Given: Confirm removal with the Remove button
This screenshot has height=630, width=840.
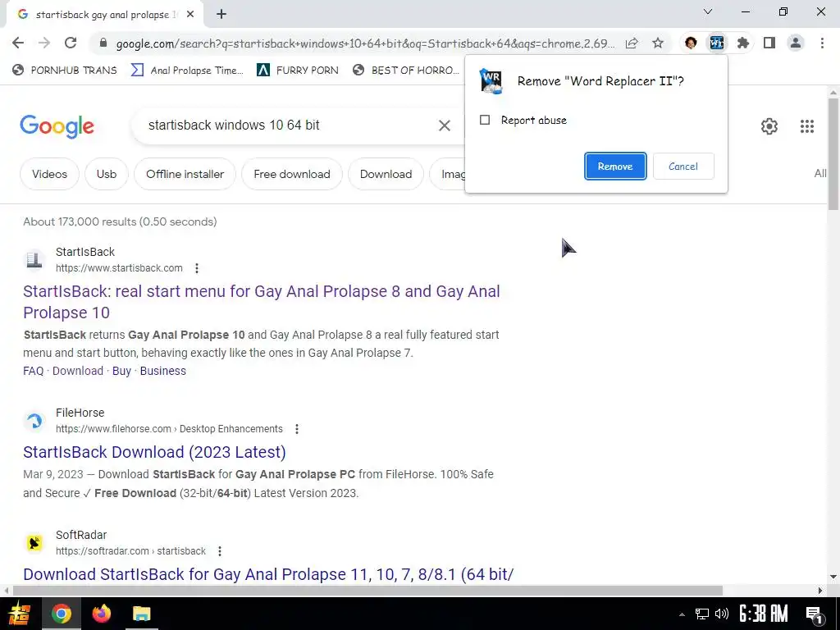Looking at the screenshot, I should tap(615, 166).
